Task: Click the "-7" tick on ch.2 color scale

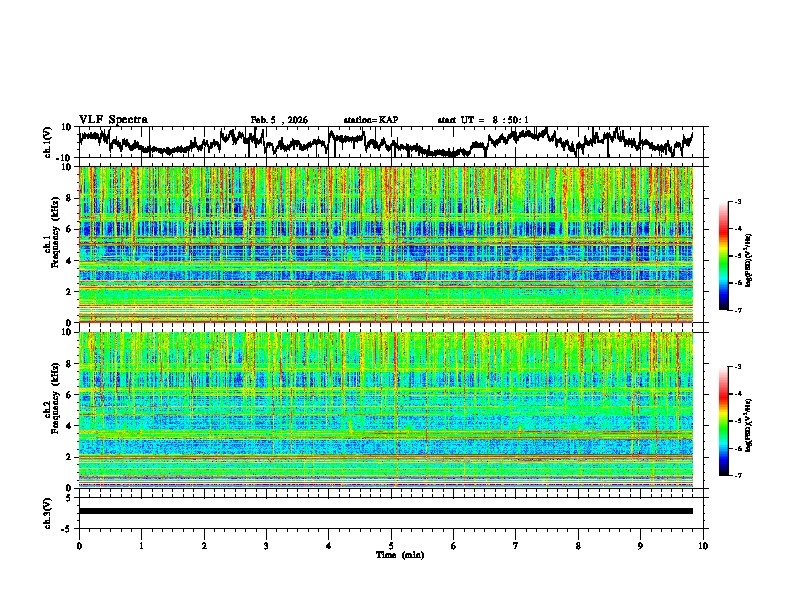Action: tap(737, 476)
